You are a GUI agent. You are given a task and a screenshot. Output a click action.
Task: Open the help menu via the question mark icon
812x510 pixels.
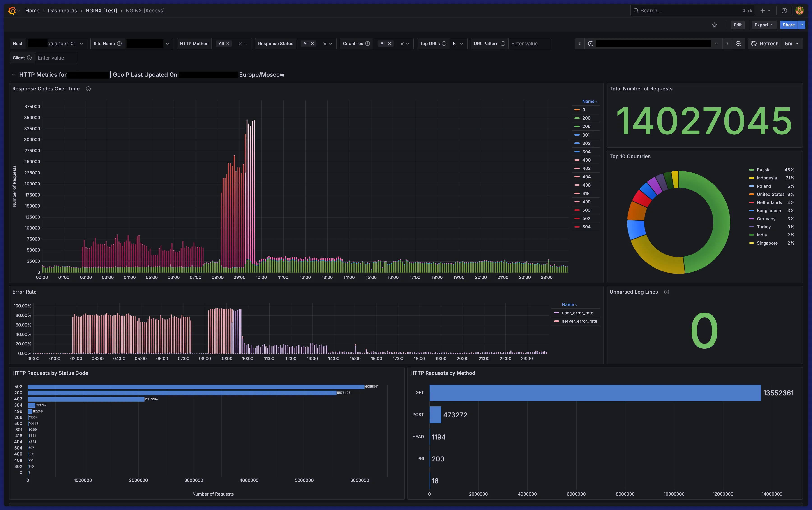click(784, 10)
